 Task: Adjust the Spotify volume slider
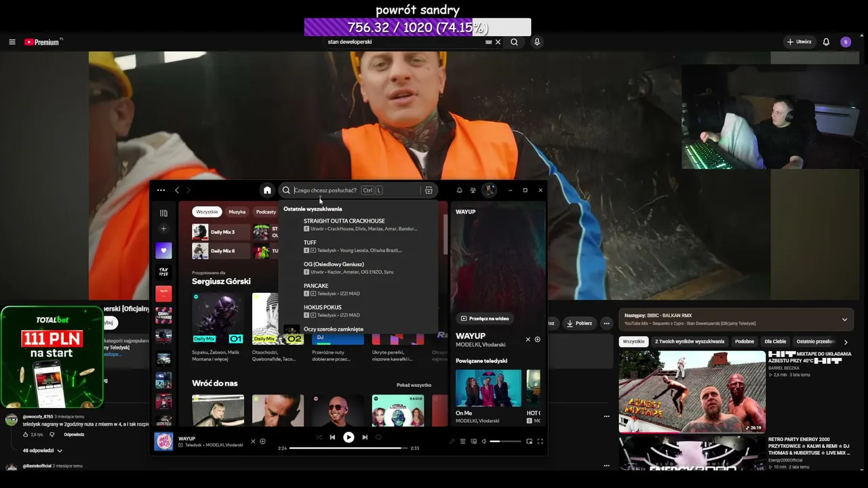pyautogui.click(x=505, y=441)
